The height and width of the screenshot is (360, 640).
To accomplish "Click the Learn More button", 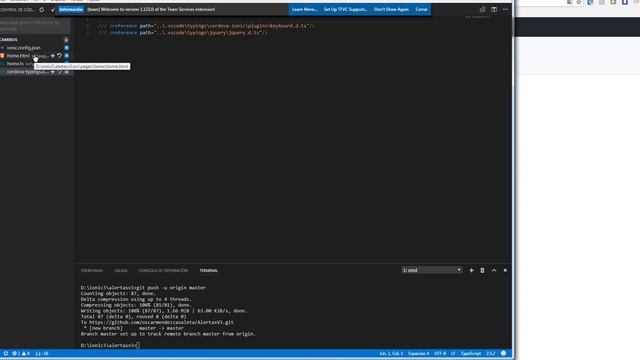I will [x=304, y=9].
